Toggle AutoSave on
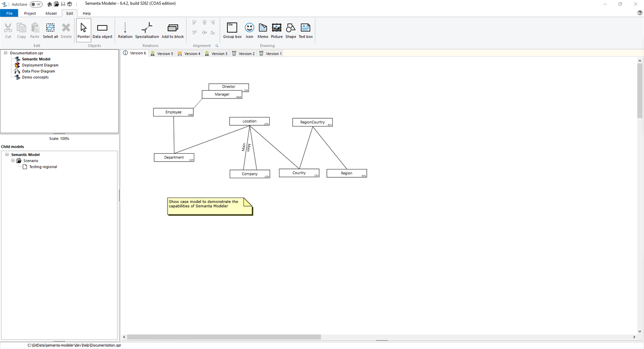 tap(35, 4)
